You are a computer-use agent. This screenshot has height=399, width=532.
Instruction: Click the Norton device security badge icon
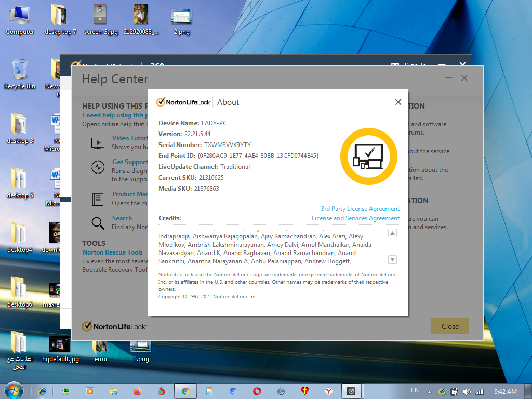pyautogui.click(x=369, y=156)
